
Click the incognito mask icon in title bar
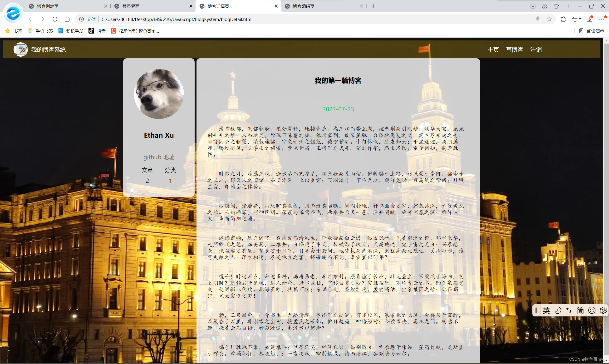545,6
